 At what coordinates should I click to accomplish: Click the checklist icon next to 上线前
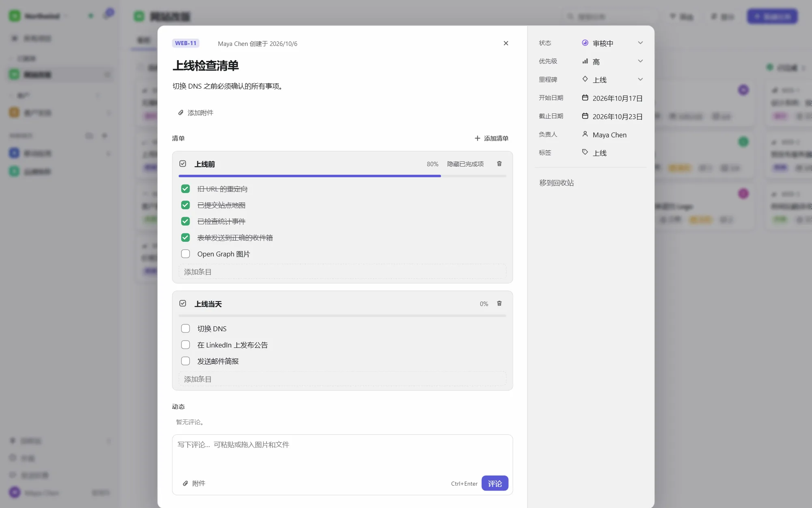click(x=183, y=163)
